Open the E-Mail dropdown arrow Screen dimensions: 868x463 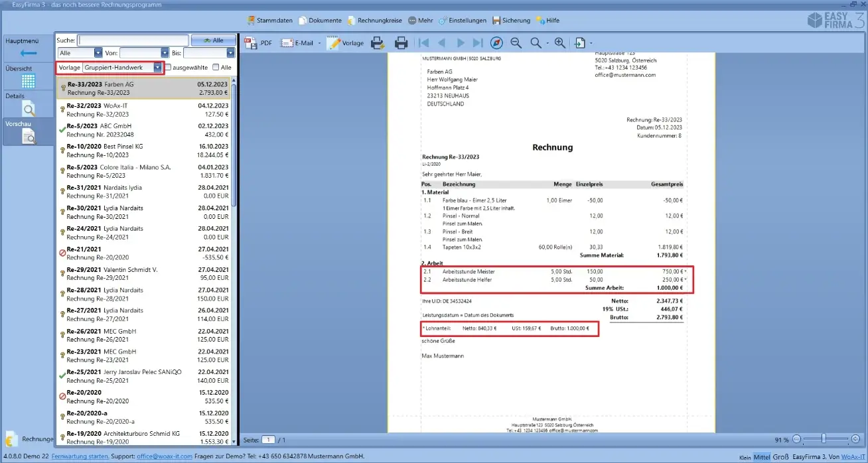(319, 44)
